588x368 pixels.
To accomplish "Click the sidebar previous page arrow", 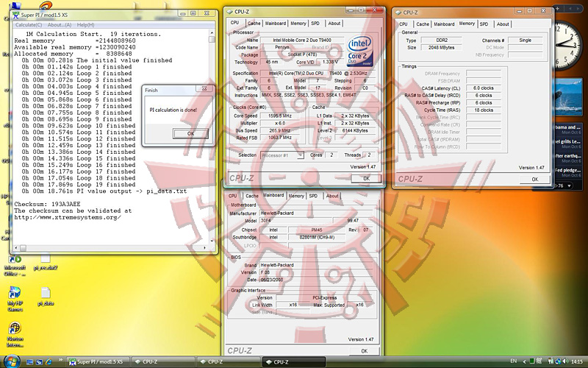I will click(571, 8).
